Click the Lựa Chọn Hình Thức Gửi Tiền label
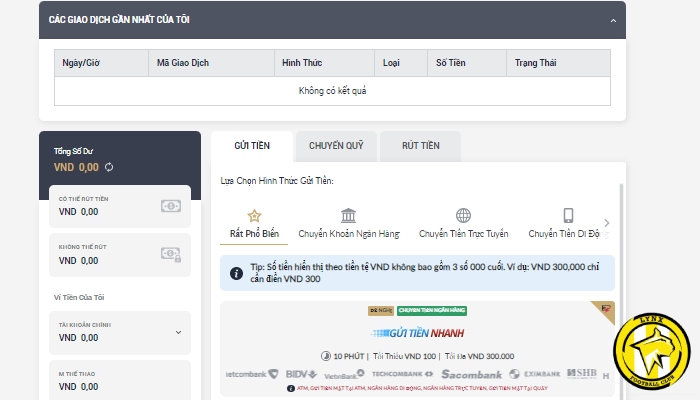The height and width of the screenshot is (400, 700). (x=277, y=181)
